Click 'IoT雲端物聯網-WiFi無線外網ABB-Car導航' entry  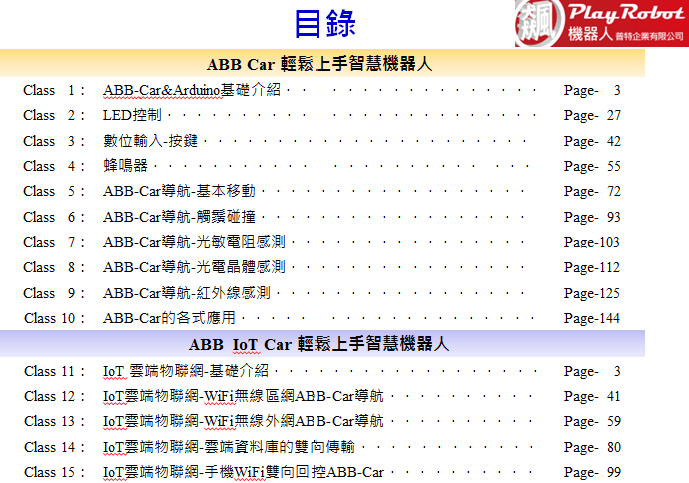(243, 421)
